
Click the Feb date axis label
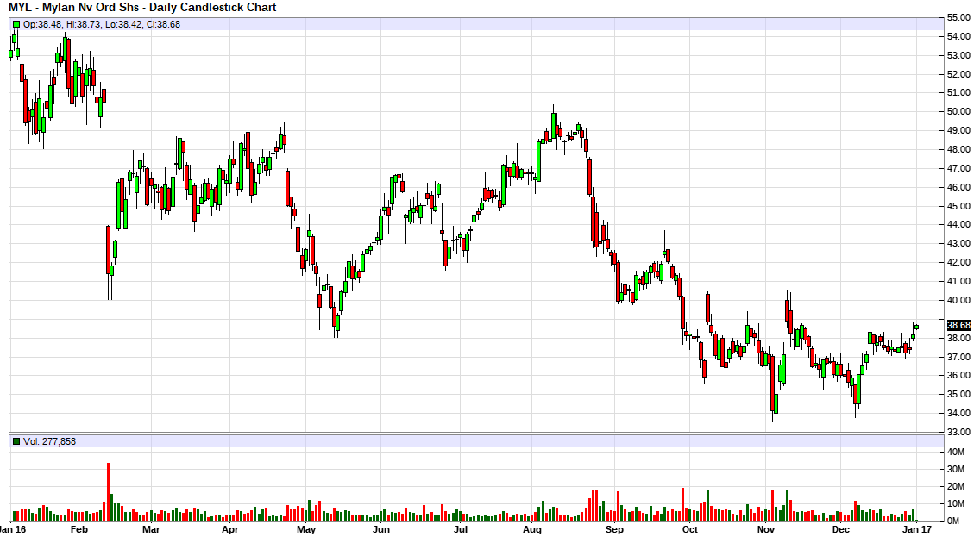click(79, 530)
